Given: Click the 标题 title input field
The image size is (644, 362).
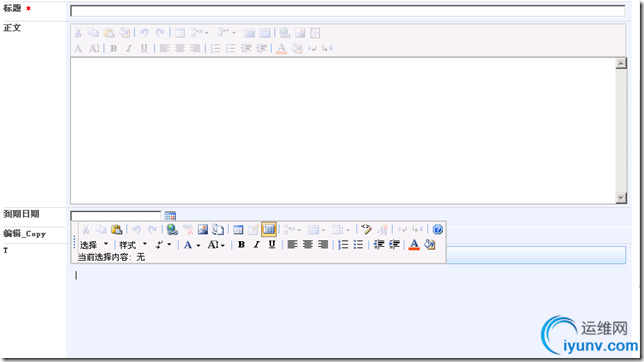Looking at the screenshot, I should click(347, 11).
